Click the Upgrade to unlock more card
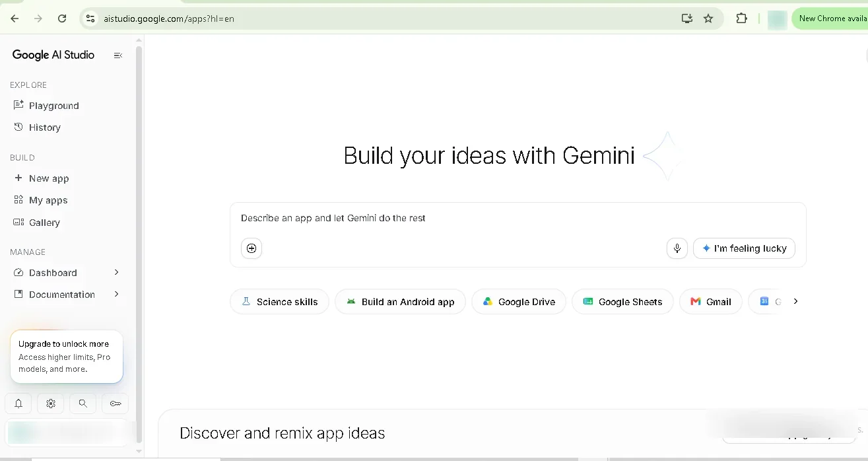The height and width of the screenshot is (461, 868). pos(67,357)
